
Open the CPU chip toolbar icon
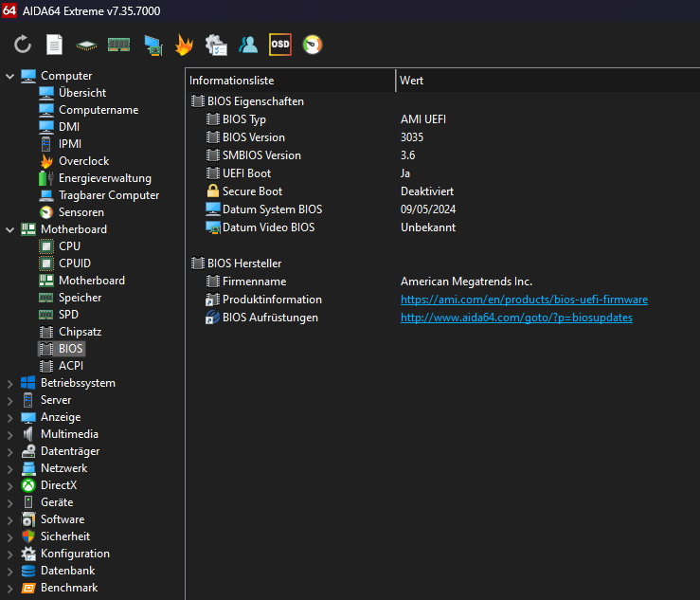86,45
